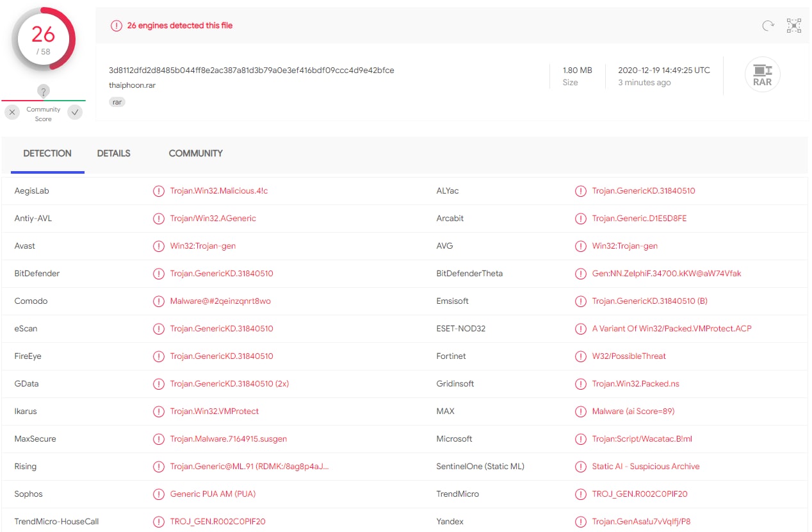This screenshot has height=532, width=812.
Task: Click the warning icon in Comodo row
Action: [x=158, y=301]
